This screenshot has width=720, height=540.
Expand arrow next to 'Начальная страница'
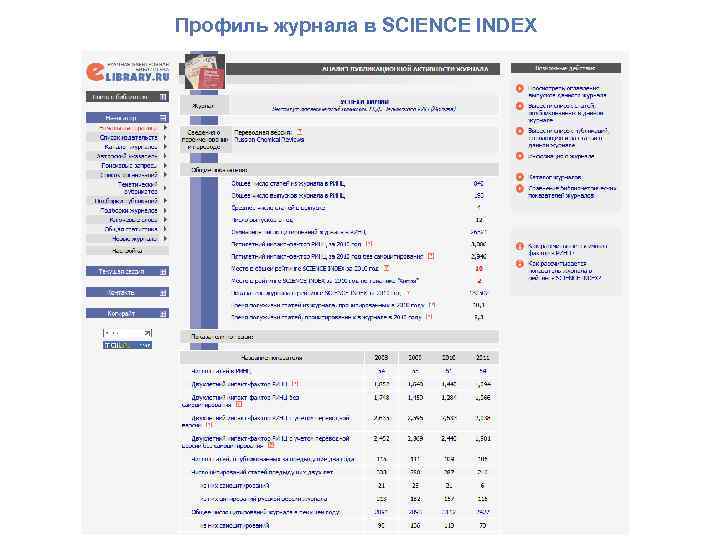(x=165, y=128)
